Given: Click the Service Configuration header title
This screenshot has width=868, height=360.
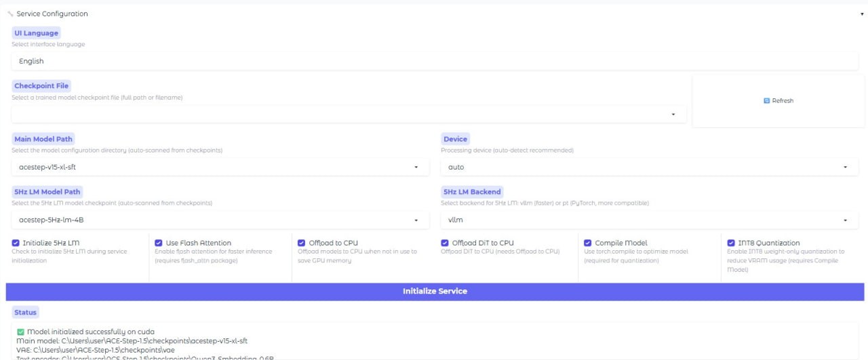Looking at the screenshot, I should tap(52, 14).
